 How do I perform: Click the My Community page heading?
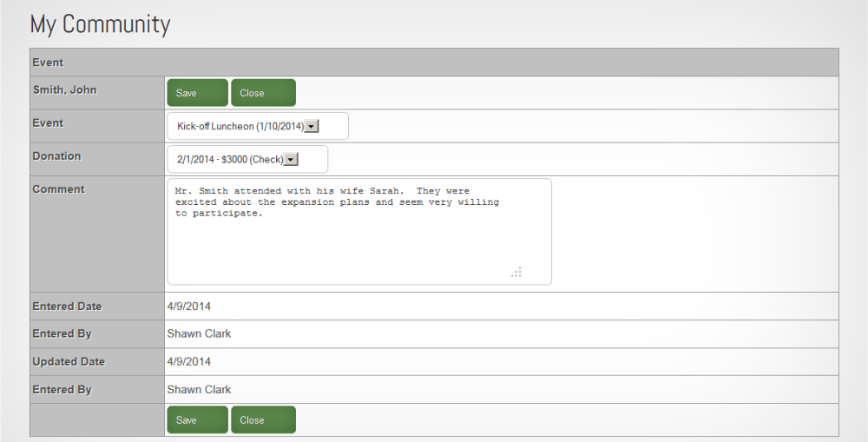pyautogui.click(x=100, y=24)
